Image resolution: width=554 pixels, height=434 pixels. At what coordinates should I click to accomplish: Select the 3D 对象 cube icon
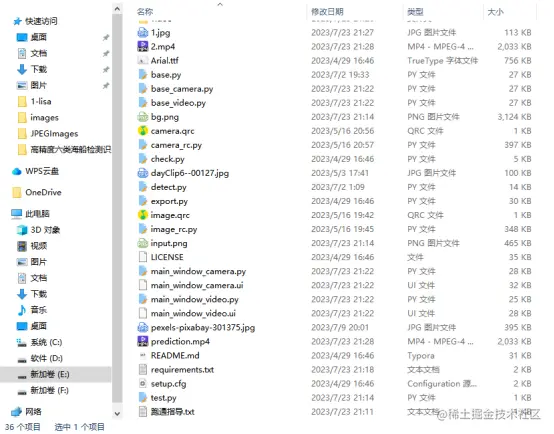pos(22,230)
